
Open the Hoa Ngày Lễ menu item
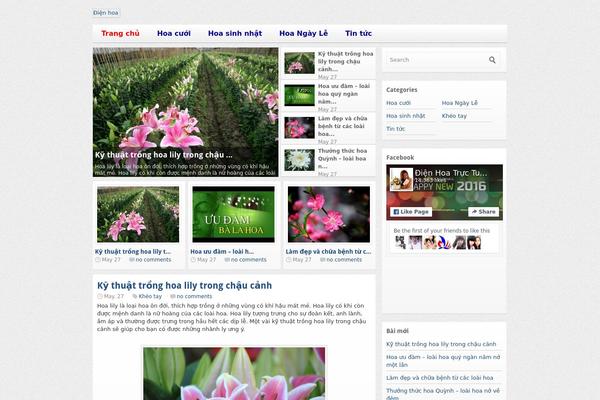pos(303,33)
